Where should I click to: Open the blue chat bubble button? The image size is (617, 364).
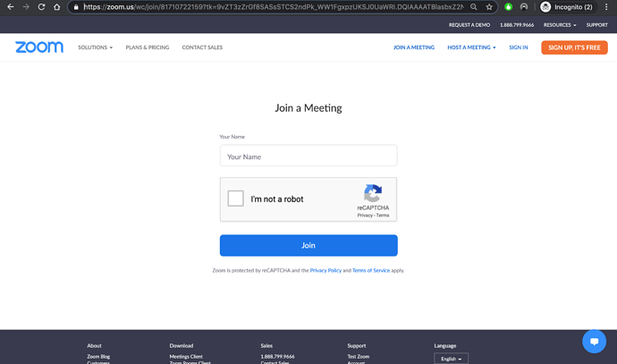pyautogui.click(x=594, y=341)
